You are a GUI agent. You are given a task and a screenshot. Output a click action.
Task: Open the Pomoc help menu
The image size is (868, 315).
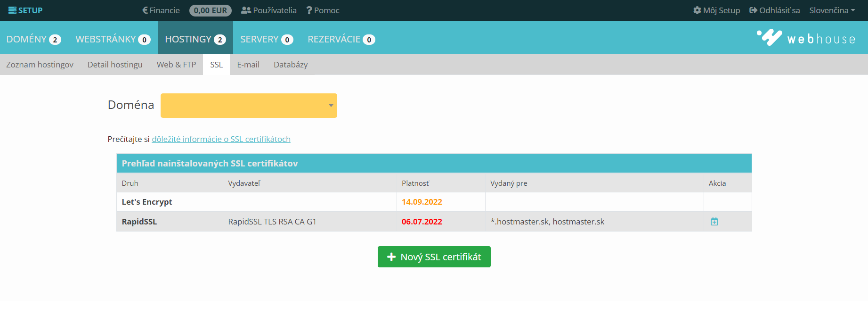click(x=323, y=10)
